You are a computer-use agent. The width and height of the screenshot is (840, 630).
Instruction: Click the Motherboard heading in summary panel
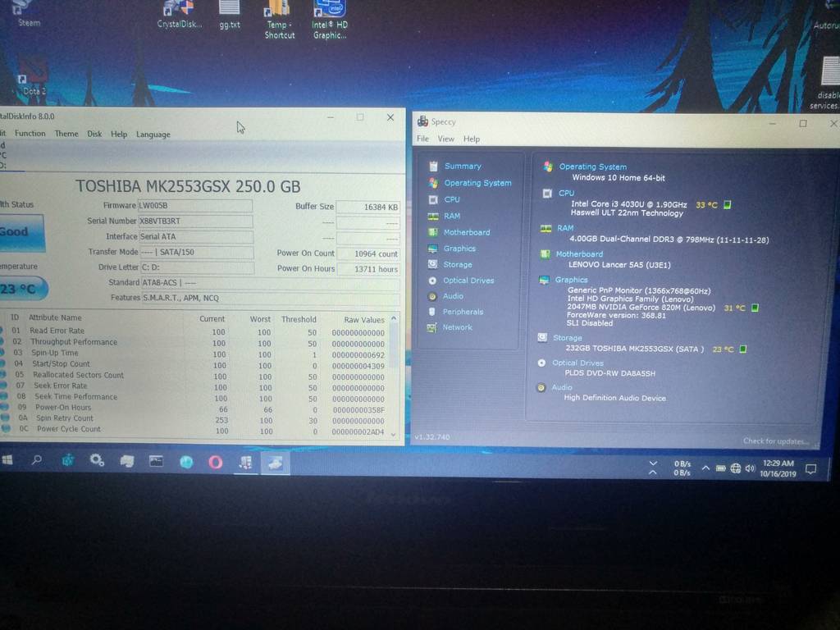(x=579, y=254)
